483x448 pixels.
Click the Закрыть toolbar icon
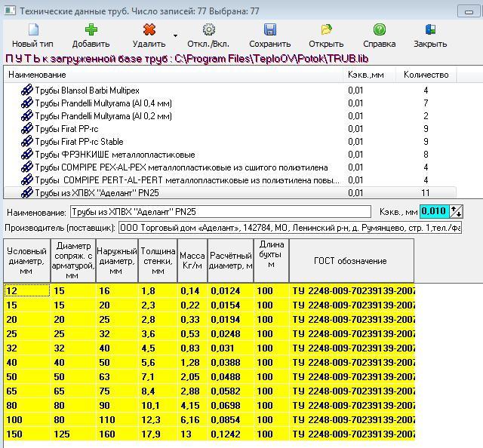click(x=430, y=30)
